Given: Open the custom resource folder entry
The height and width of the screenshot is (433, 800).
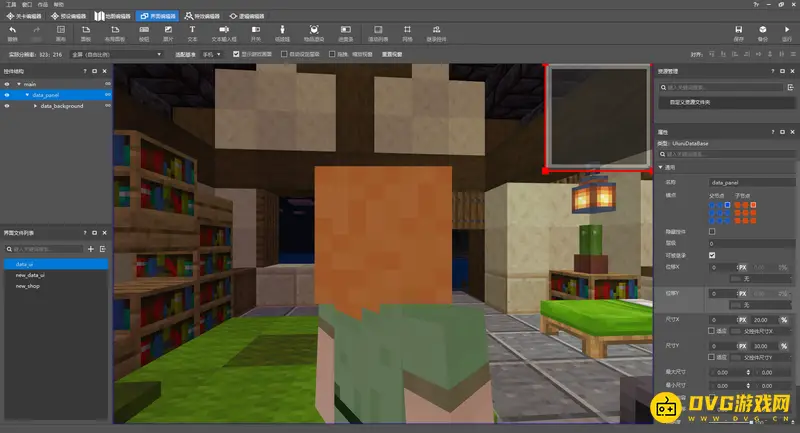Looking at the screenshot, I should [725, 102].
